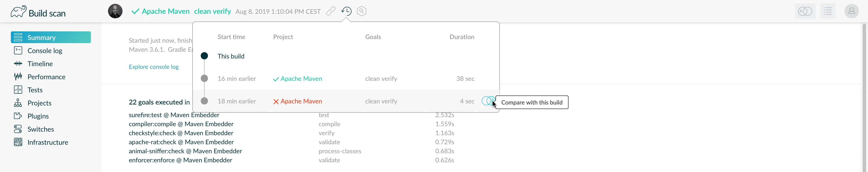The height and width of the screenshot is (172, 868).
Task: Click the This build row label
Action: point(231,56)
